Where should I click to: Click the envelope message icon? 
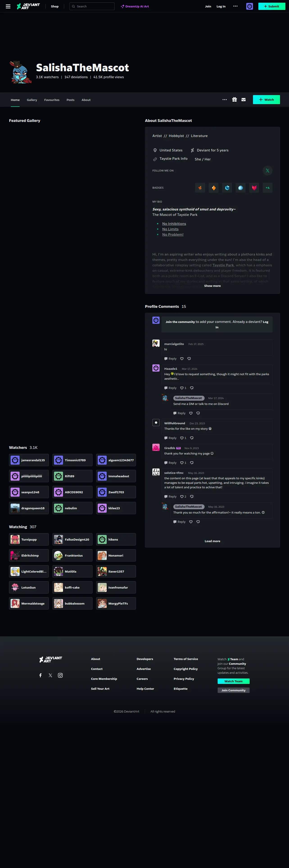(x=244, y=100)
